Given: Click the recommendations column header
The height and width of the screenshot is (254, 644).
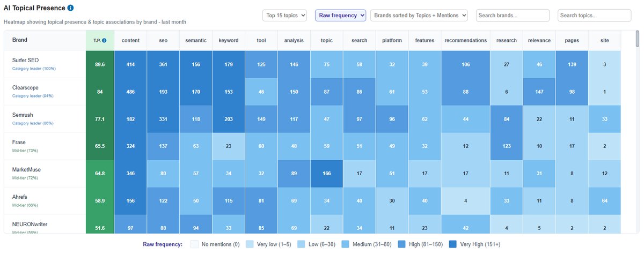Looking at the screenshot, I should click(x=466, y=40).
